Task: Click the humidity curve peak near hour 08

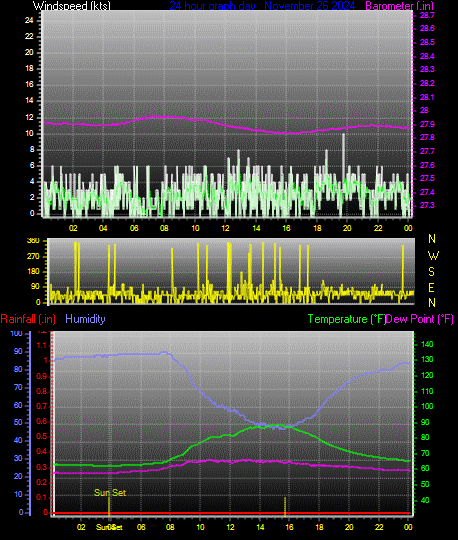Action: [x=164, y=353]
